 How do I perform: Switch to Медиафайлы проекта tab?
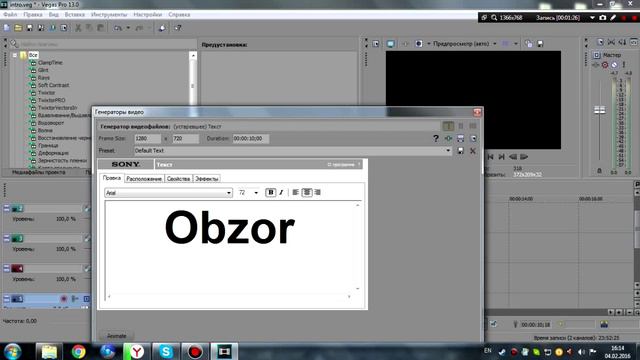pyautogui.click(x=39, y=172)
